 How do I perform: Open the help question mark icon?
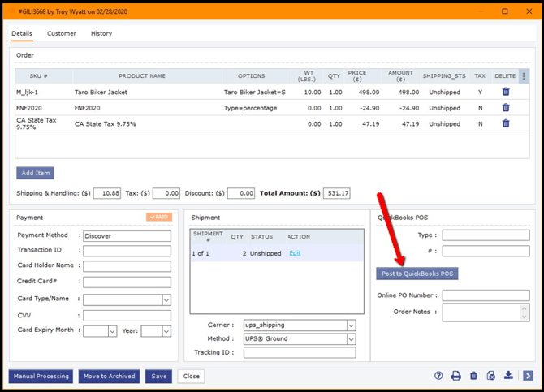point(438,376)
